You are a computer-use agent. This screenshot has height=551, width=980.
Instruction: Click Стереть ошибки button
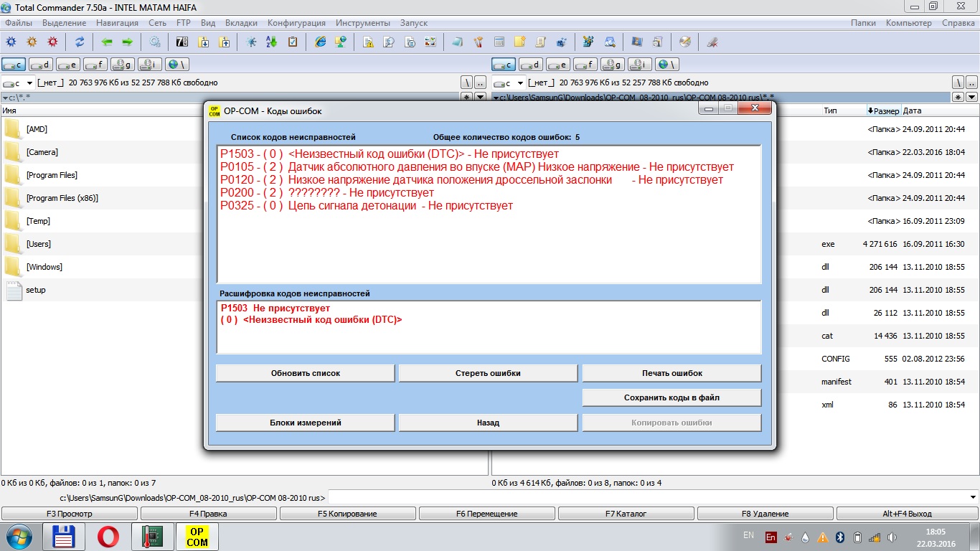point(488,373)
